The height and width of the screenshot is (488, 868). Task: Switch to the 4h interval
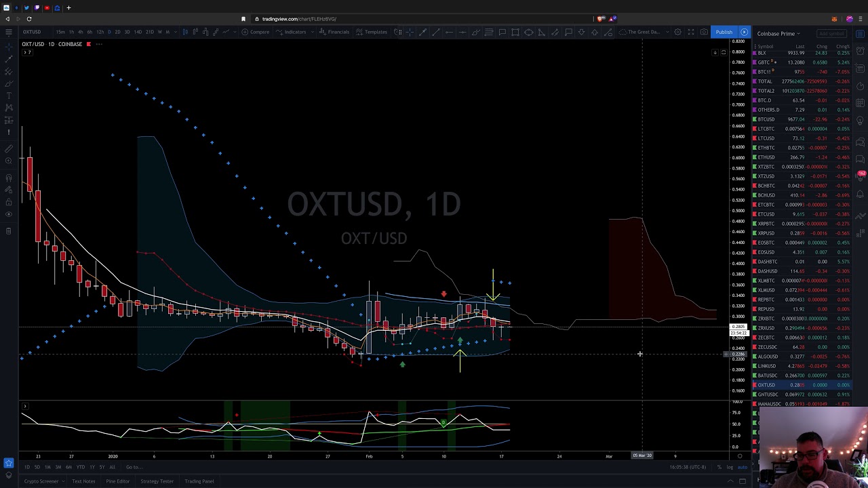click(x=80, y=32)
